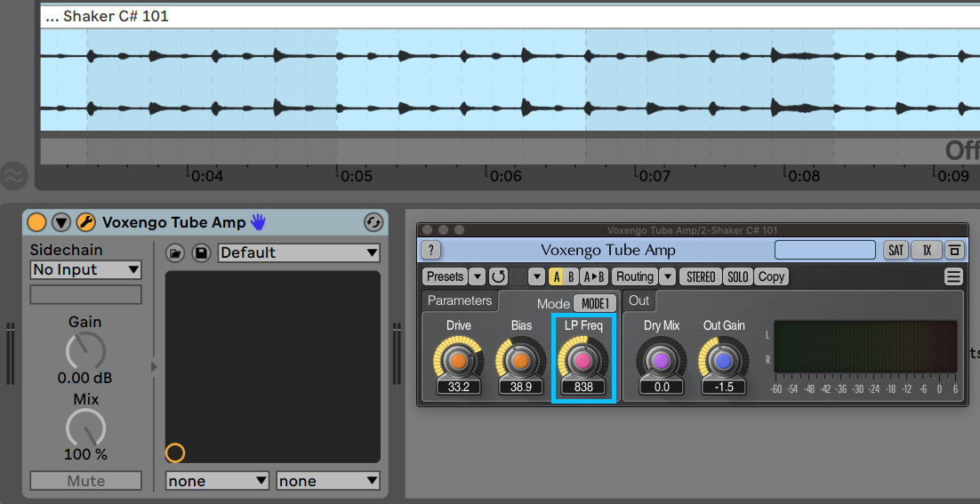The width and height of the screenshot is (980, 504).
Task: Click the Bias value field 38.9
Action: coord(520,387)
